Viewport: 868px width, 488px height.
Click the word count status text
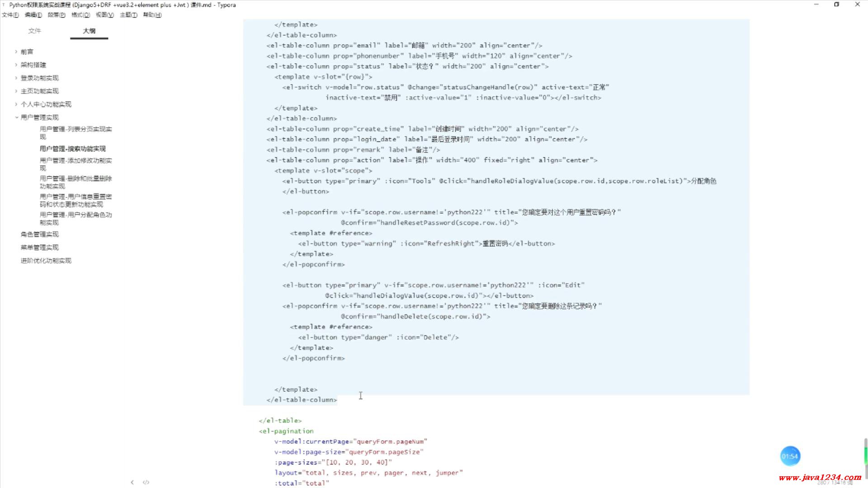[x=835, y=483]
